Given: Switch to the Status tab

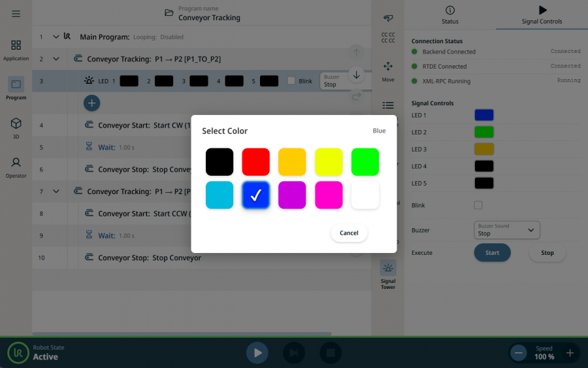Looking at the screenshot, I should click(449, 15).
